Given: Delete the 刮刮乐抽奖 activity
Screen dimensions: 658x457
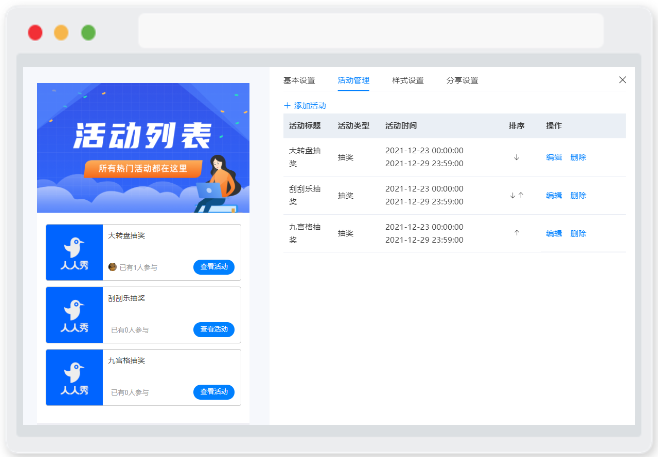Looking at the screenshot, I should [x=578, y=195].
